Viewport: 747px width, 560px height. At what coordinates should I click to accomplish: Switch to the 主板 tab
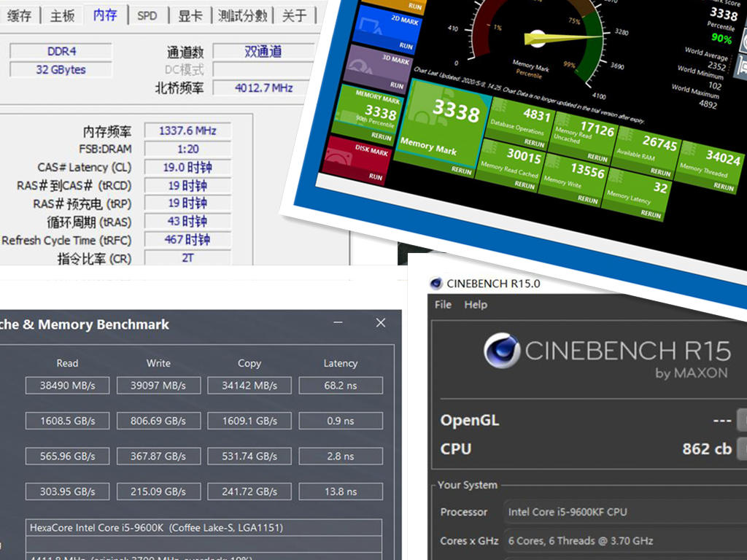[x=63, y=15]
